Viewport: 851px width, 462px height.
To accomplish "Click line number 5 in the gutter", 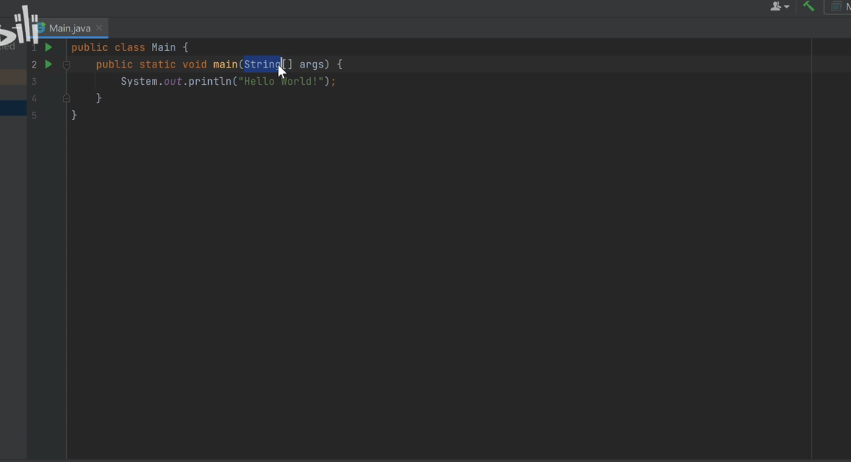I will point(34,115).
